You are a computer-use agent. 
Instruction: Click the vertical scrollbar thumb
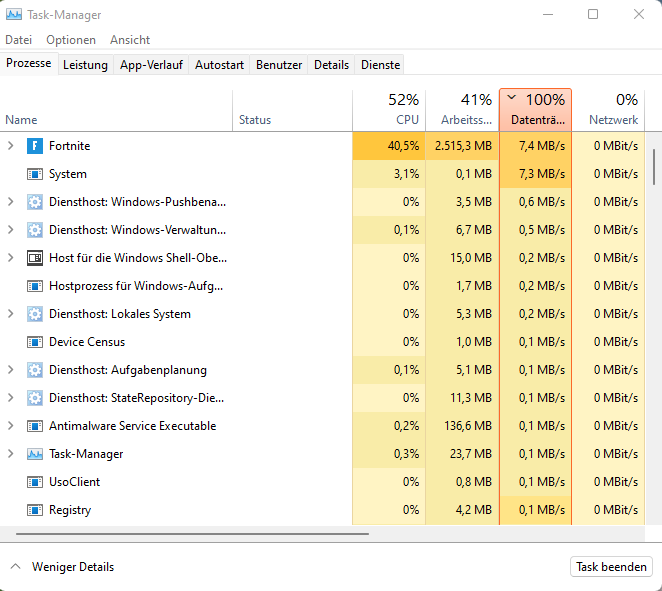click(654, 167)
